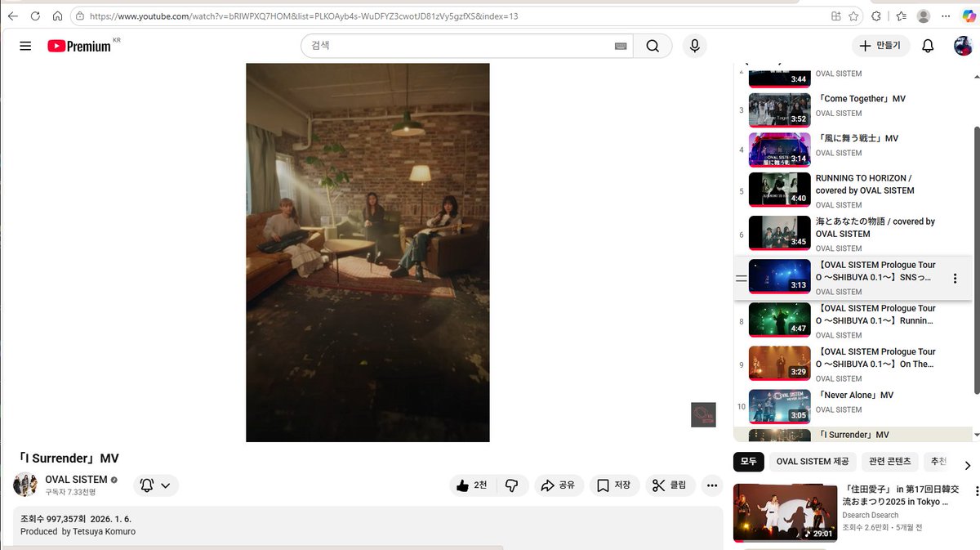The image size is (980, 550).
Task: Click the lock icon in the address bar
Action: [80, 16]
